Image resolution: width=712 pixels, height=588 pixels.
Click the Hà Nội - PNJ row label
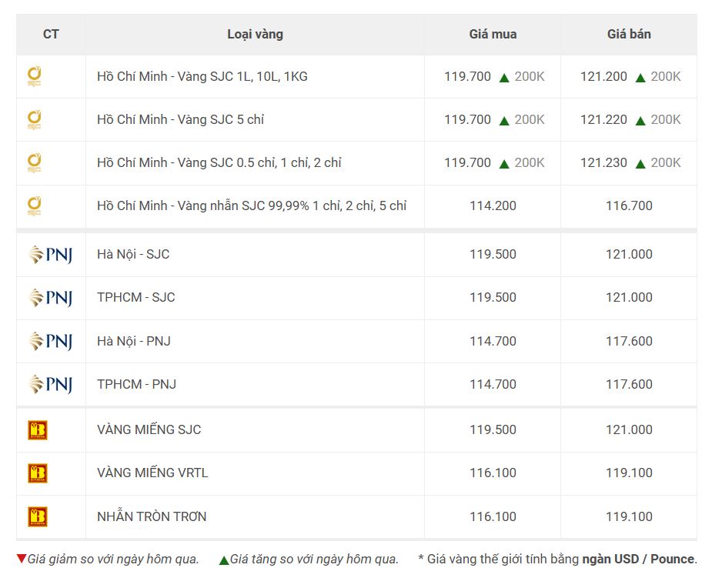tap(134, 341)
